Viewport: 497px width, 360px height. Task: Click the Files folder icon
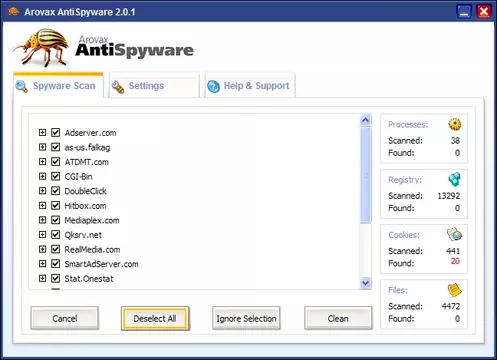[454, 290]
